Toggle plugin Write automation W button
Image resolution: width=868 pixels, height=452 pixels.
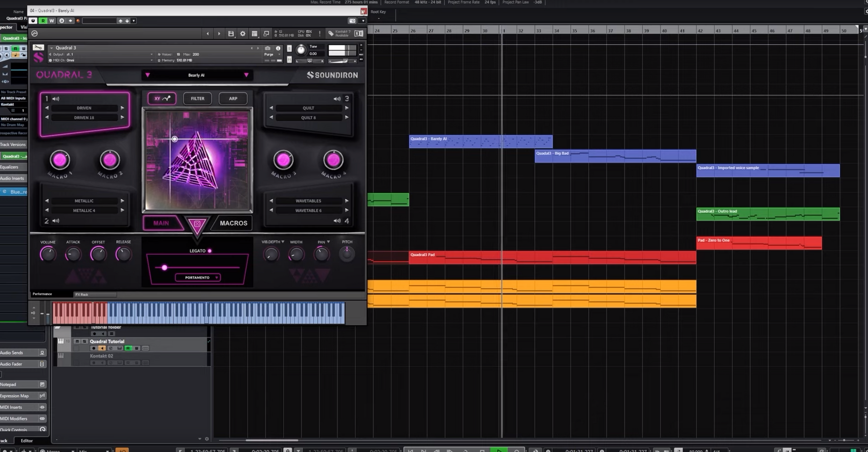52,21
